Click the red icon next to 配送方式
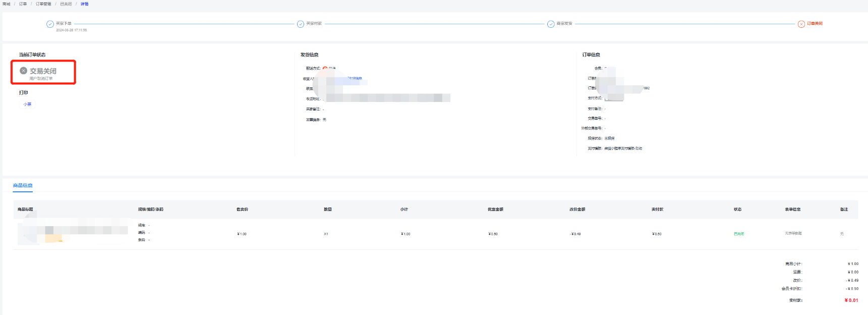 [x=325, y=68]
